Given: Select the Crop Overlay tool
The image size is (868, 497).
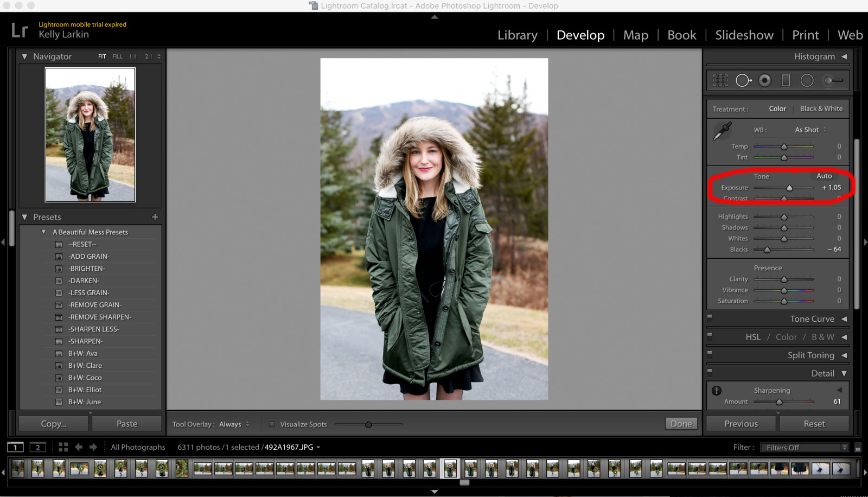Looking at the screenshot, I should [x=721, y=80].
